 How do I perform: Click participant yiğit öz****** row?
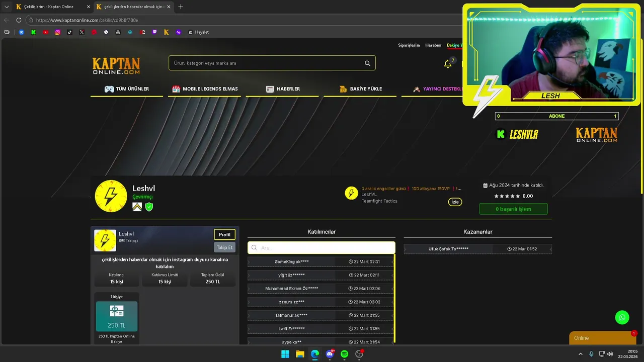pos(321,275)
